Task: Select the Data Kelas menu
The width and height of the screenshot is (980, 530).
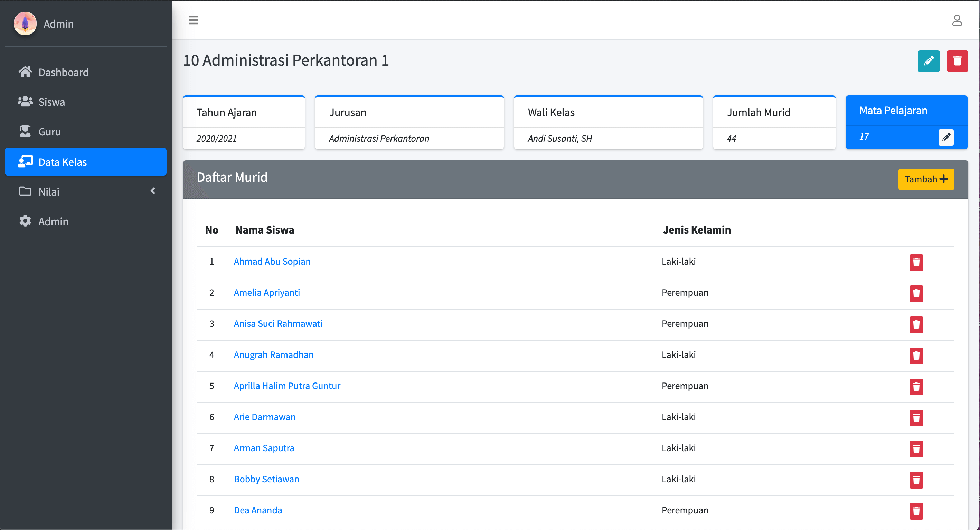Action: (x=86, y=162)
